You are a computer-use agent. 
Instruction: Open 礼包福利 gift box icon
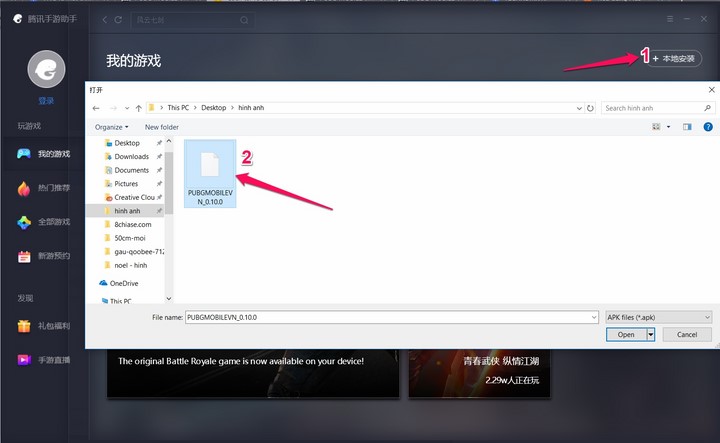[x=24, y=326]
